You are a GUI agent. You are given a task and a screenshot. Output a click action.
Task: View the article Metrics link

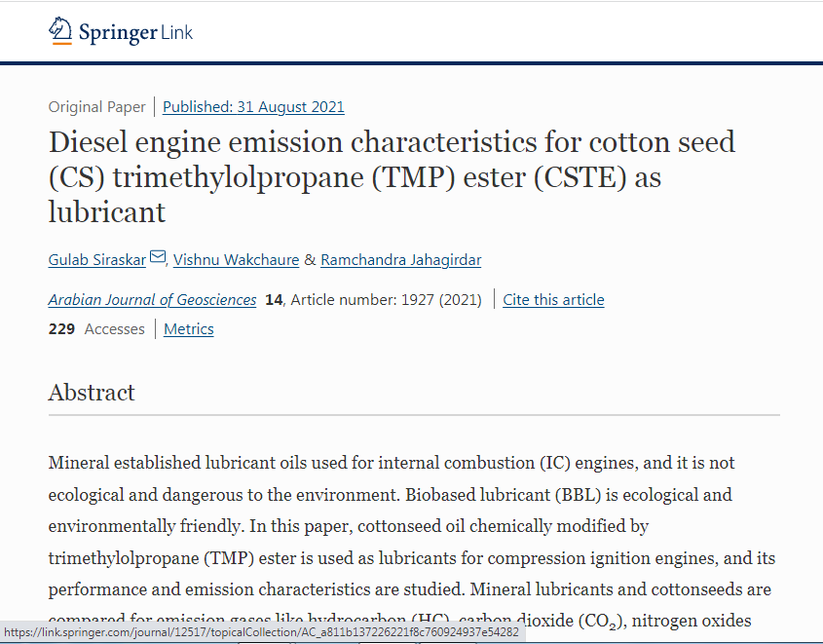point(188,329)
